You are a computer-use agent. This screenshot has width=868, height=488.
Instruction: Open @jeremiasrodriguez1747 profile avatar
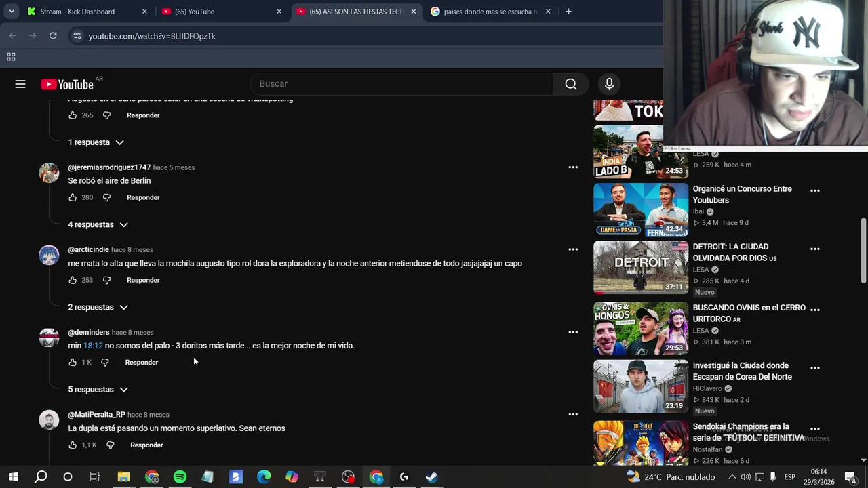point(49,173)
